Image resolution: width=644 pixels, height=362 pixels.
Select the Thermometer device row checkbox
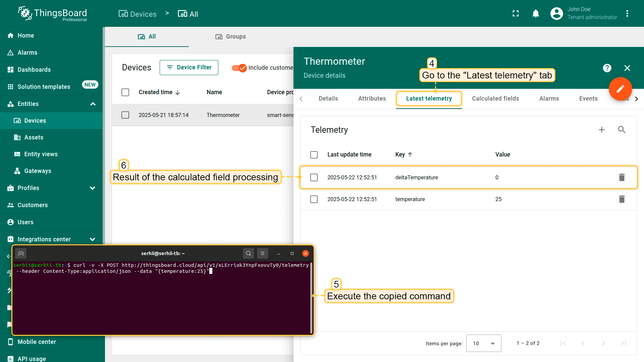(125, 115)
